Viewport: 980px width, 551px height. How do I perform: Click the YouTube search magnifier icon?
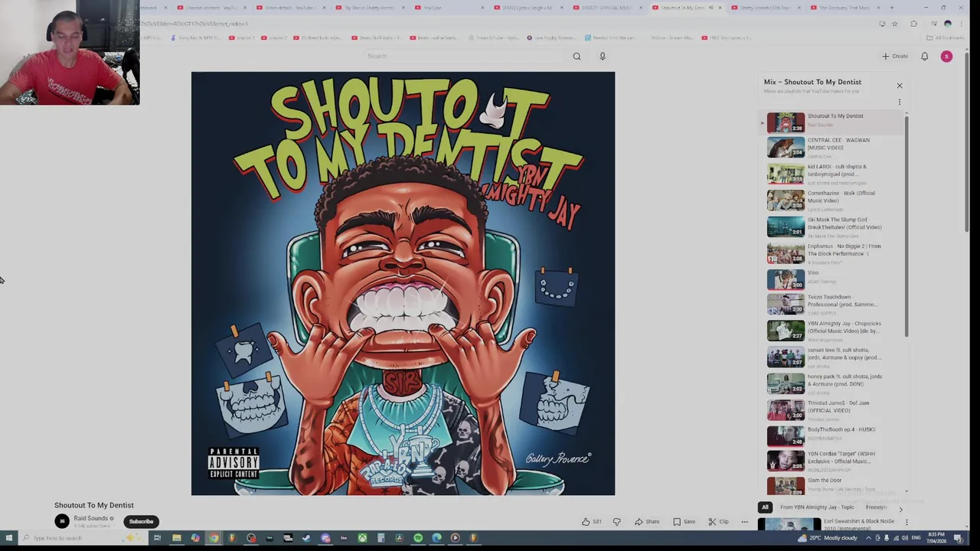pyautogui.click(x=577, y=56)
